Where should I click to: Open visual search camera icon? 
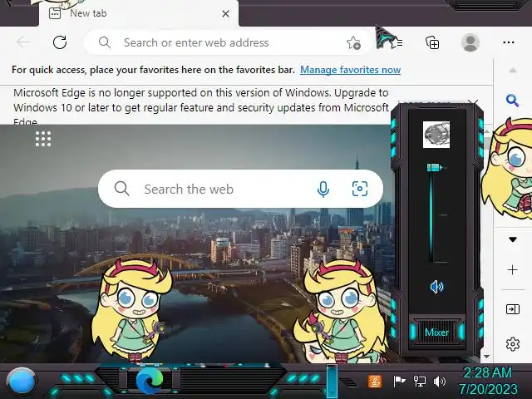pos(360,189)
